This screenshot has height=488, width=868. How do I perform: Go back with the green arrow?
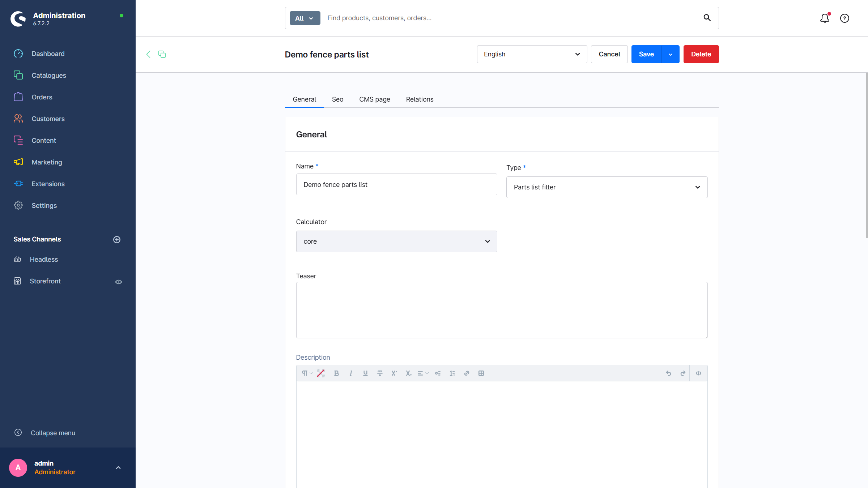pos(148,54)
